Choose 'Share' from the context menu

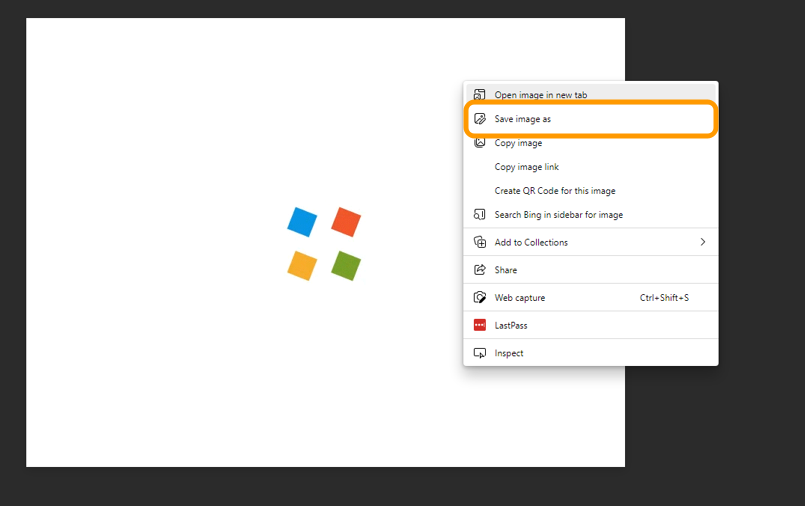[x=590, y=269]
